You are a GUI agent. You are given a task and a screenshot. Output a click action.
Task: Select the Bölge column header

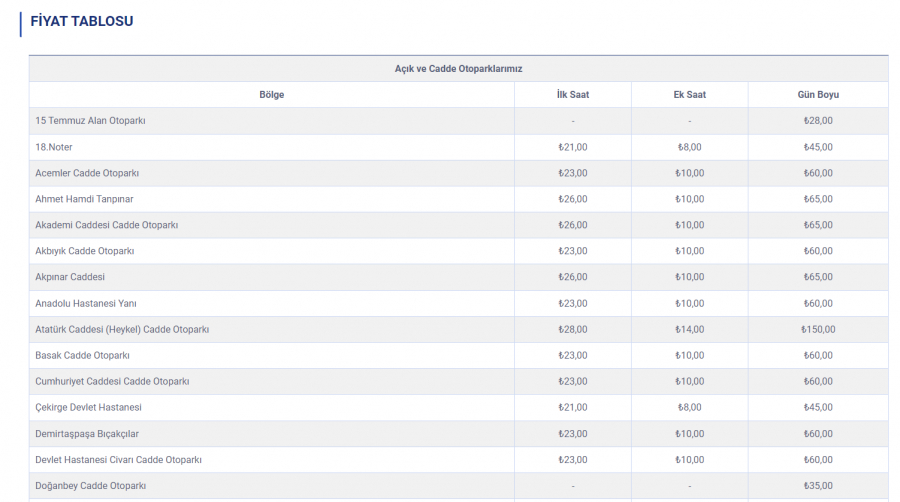click(x=271, y=95)
